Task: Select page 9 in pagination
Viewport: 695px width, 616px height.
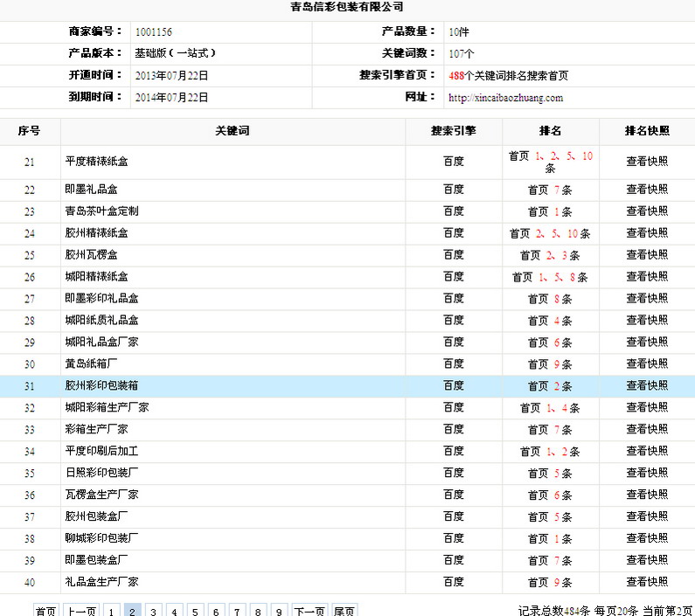Action: 279,612
